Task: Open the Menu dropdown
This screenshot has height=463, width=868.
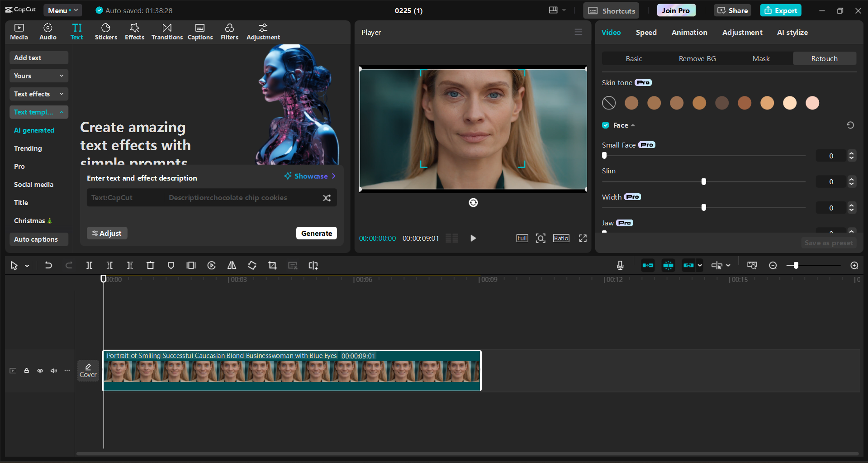Action: pyautogui.click(x=62, y=10)
